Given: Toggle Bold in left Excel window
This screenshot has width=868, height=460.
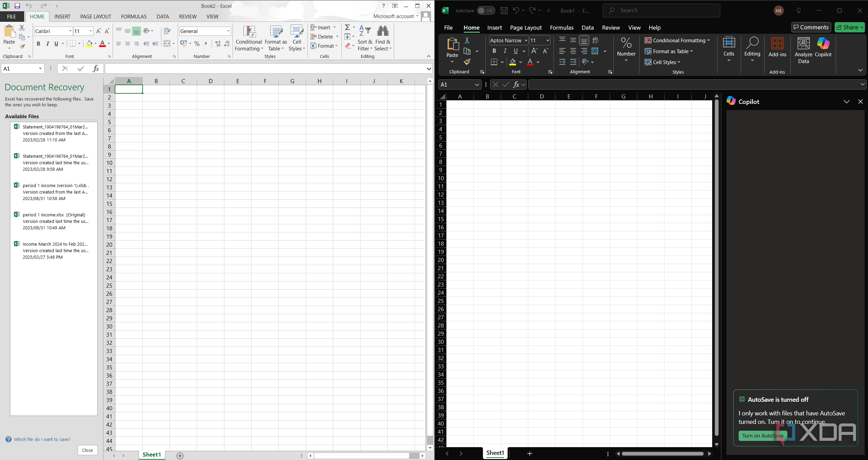Looking at the screenshot, I should (38, 44).
